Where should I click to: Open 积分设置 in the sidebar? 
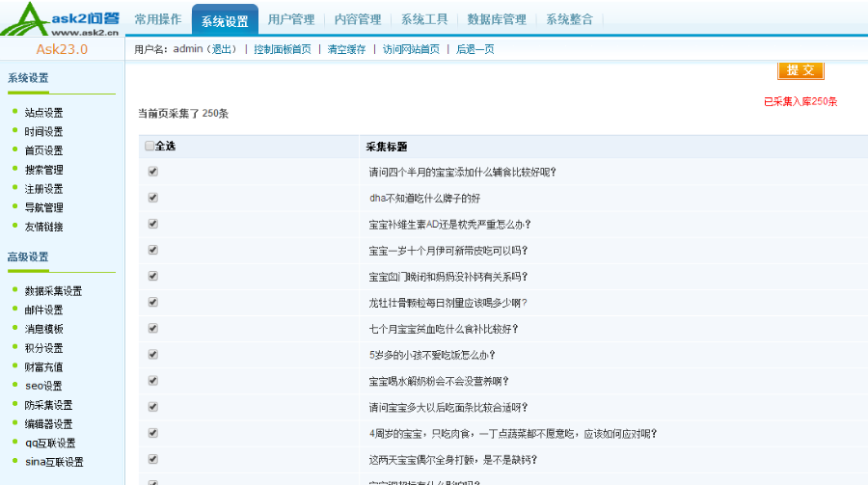pyautogui.click(x=43, y=348)
